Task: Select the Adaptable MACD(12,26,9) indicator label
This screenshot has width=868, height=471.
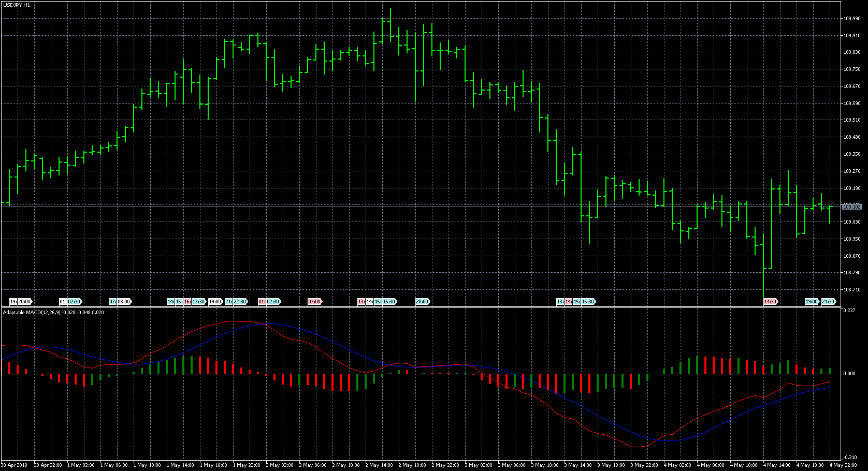Action: click(x=31, y=313)
